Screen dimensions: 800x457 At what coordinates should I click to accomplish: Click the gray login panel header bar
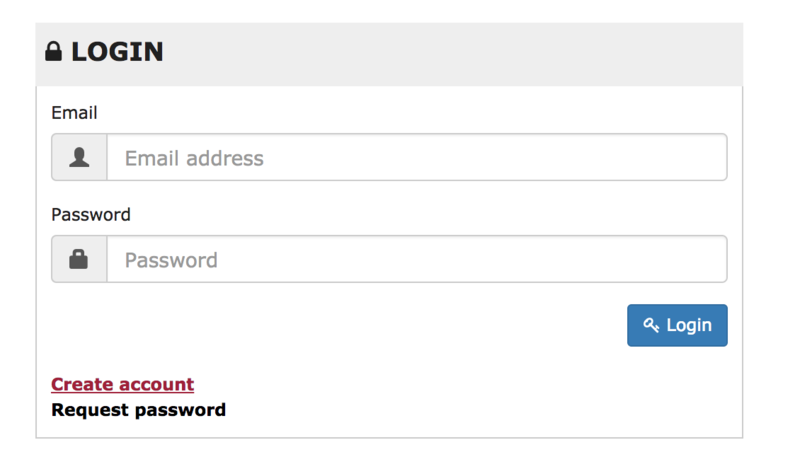pyautogui.click(x=450, y=54)
